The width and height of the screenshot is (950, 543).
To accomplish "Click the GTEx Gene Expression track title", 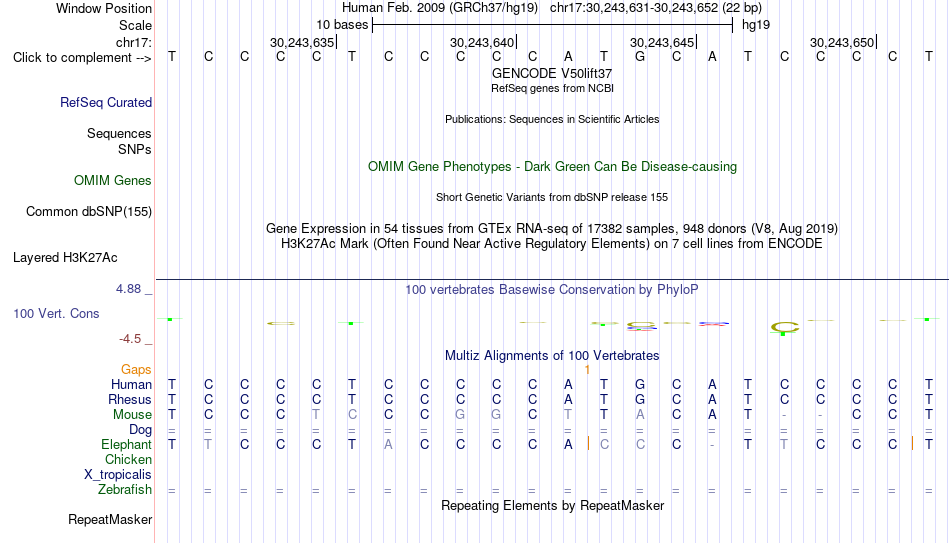I will click(x=552, y=228).
